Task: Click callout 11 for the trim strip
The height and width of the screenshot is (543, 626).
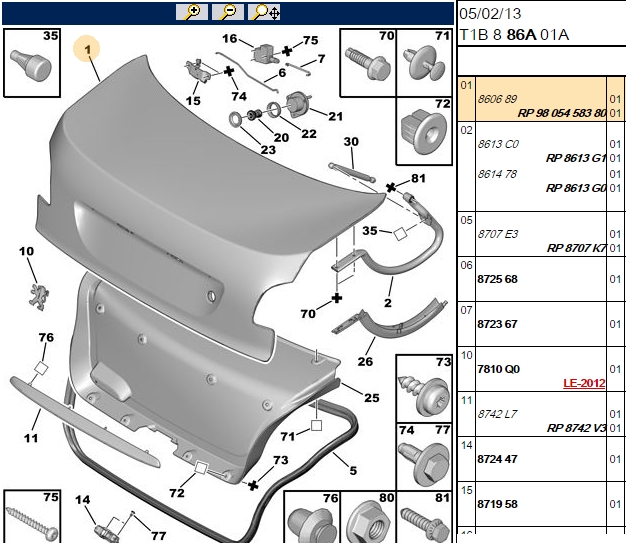Action: point(31,438)
